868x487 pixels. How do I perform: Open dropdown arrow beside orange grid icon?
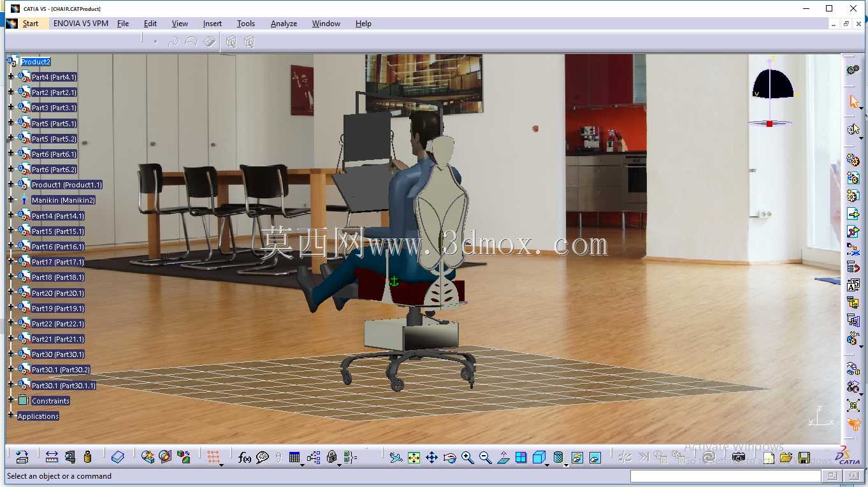click(x=221, y=465)
